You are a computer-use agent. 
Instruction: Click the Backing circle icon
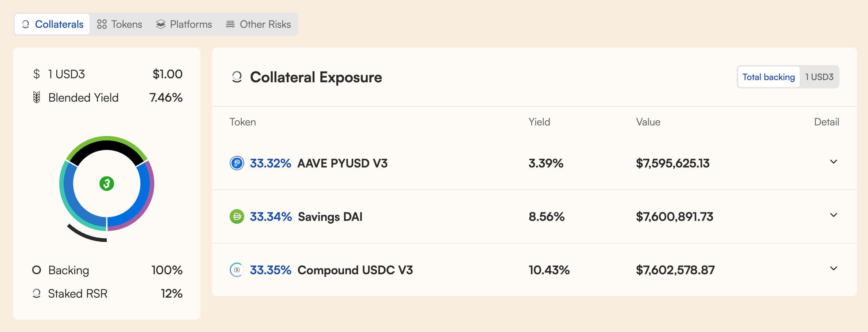tap(37, 270)
